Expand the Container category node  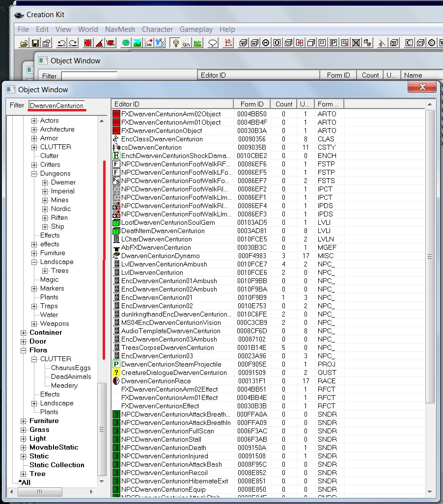tap(24, 333)
